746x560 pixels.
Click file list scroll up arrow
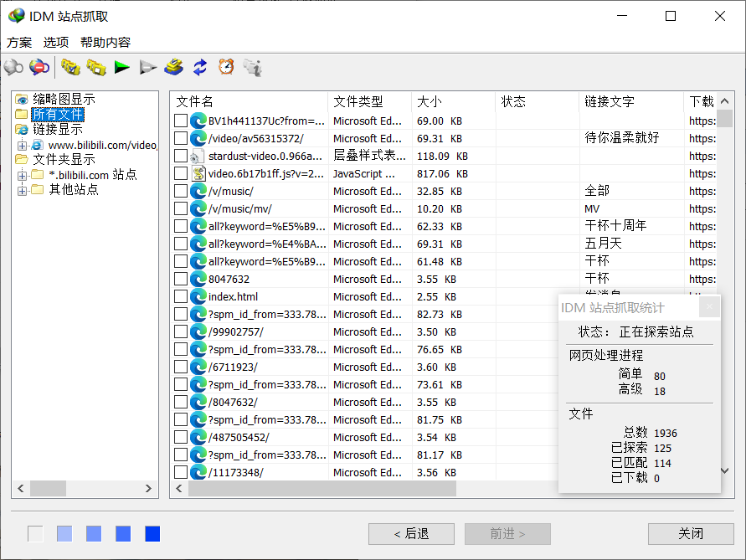(x=724, y=100)
